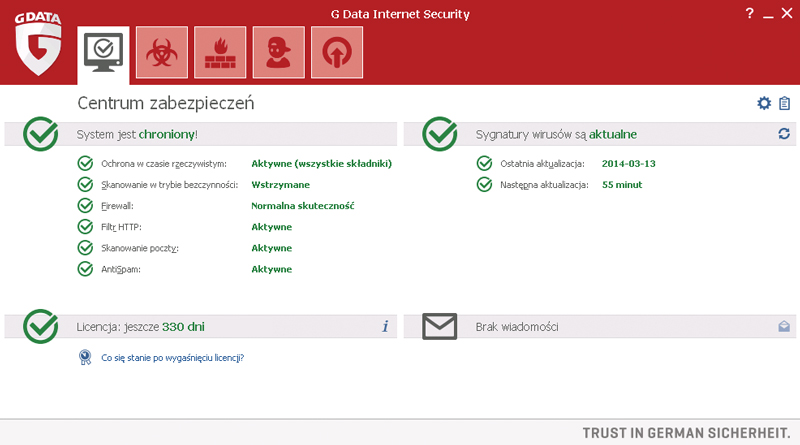Click the 'Skanowanie poczty:' label
The image size is (800, 445).
point(140,248)
